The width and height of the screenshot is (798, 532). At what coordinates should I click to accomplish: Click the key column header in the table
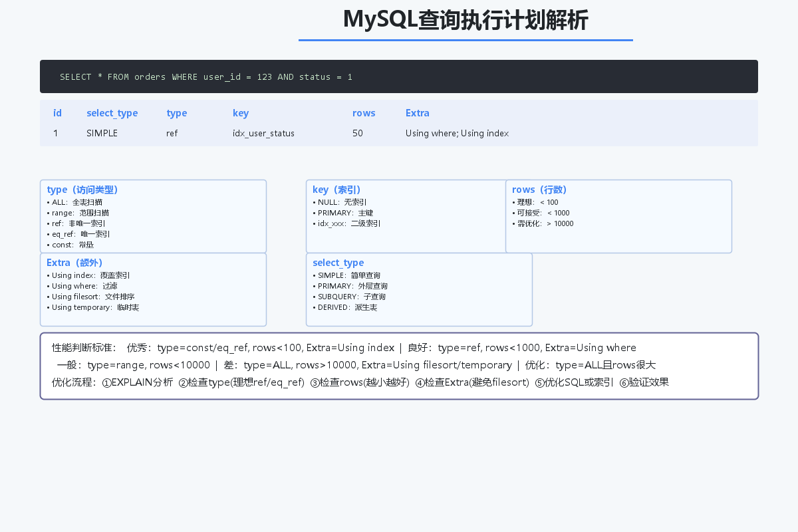240,113
